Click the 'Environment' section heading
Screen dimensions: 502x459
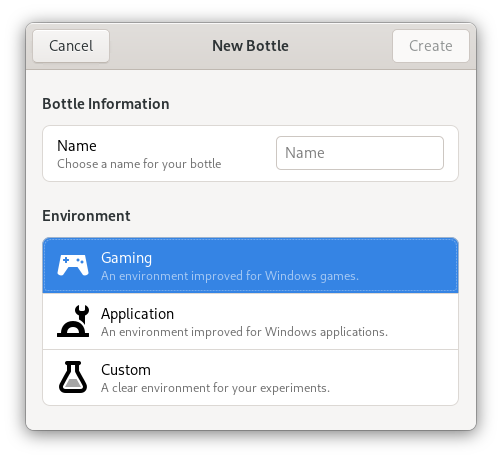tap(86, 216)
